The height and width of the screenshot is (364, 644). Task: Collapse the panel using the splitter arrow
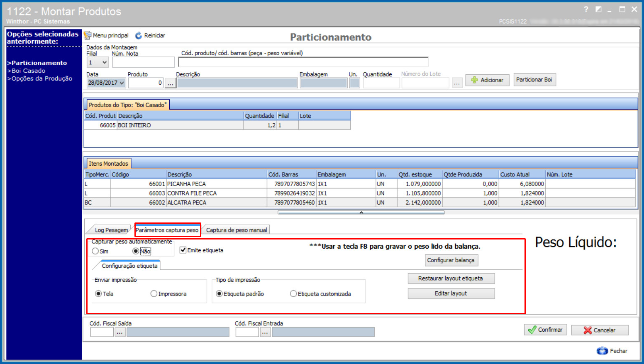coord(361,213)
